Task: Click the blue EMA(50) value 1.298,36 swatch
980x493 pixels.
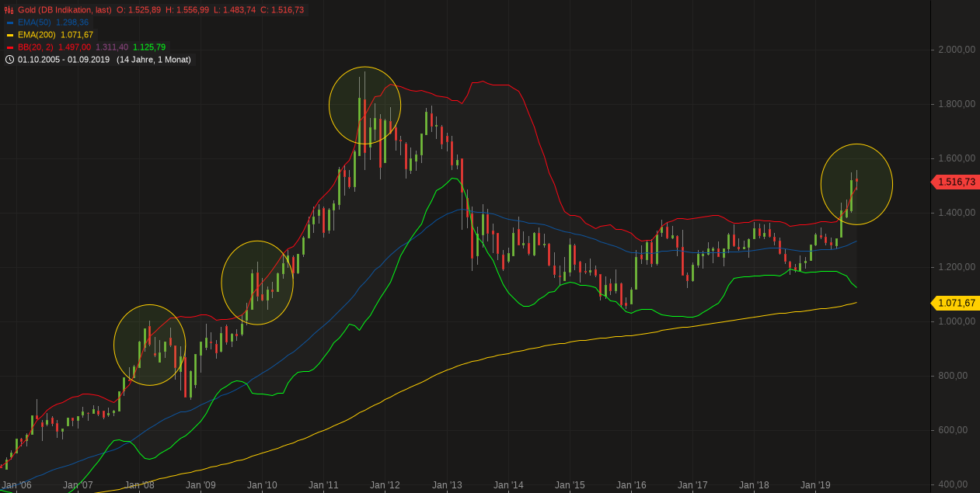Action: 71,23
